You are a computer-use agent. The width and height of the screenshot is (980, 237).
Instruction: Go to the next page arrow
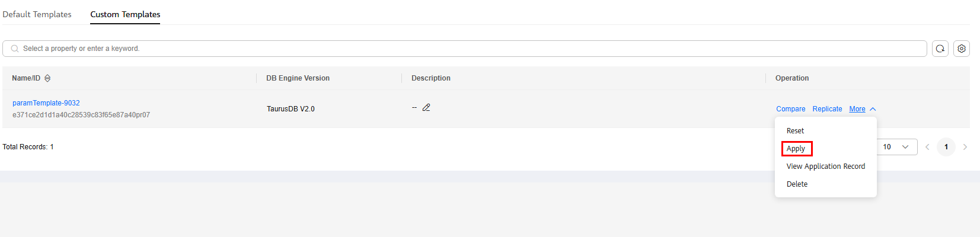tap(965, 147)
